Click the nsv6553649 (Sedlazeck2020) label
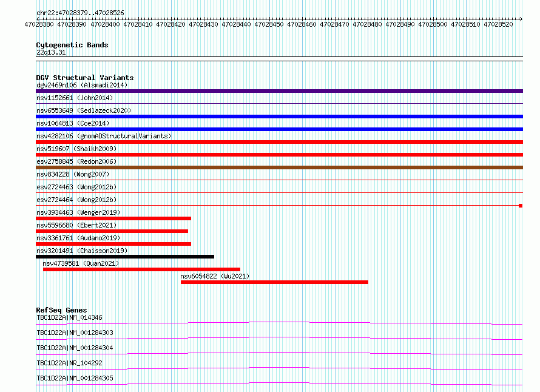This screenshot has width=540, height=392. 84,110
